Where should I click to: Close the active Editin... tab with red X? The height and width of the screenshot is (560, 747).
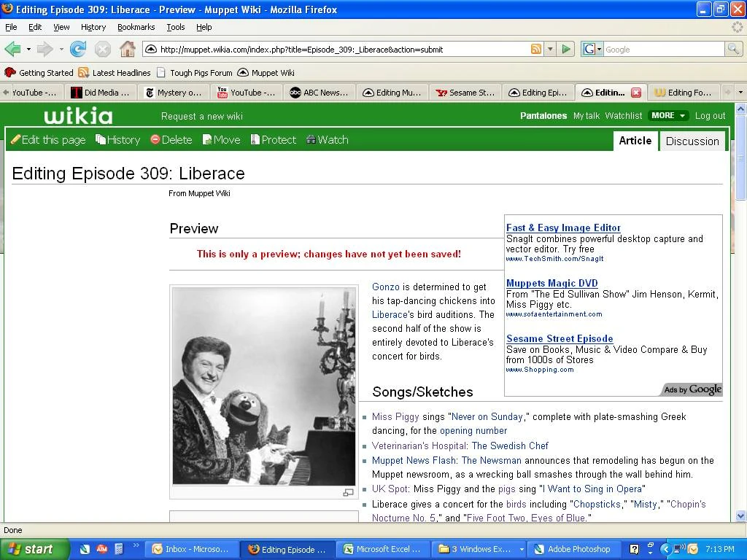pos(636,93)
